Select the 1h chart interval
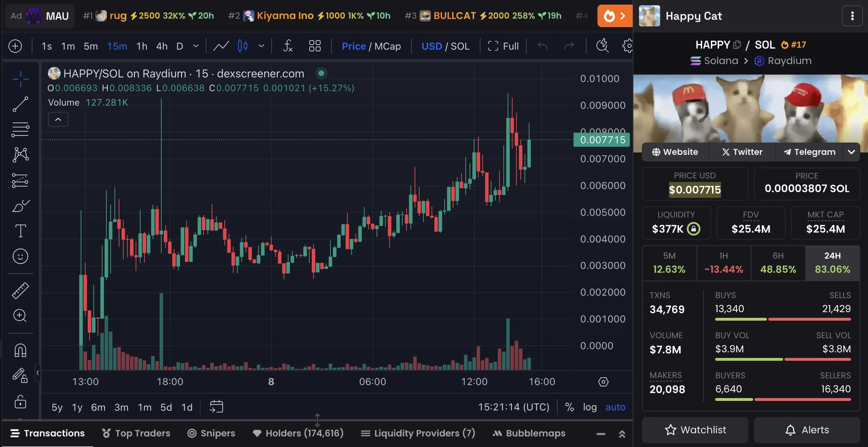 [x=142, y=46]
